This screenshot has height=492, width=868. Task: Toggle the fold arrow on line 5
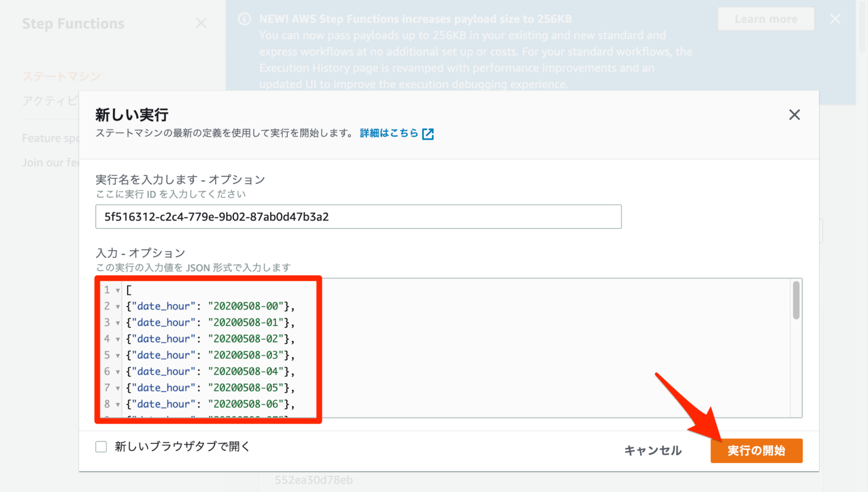pyautogui.click(x=118, y=356)
